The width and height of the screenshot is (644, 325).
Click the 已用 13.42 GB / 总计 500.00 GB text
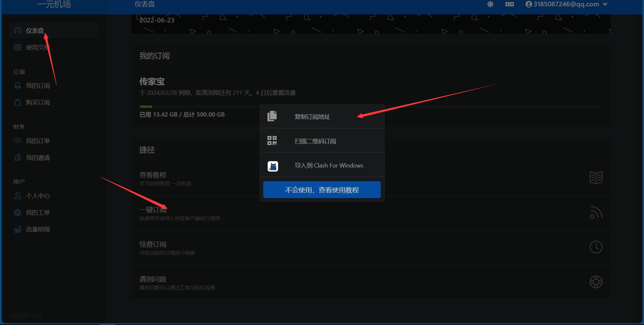182,115
